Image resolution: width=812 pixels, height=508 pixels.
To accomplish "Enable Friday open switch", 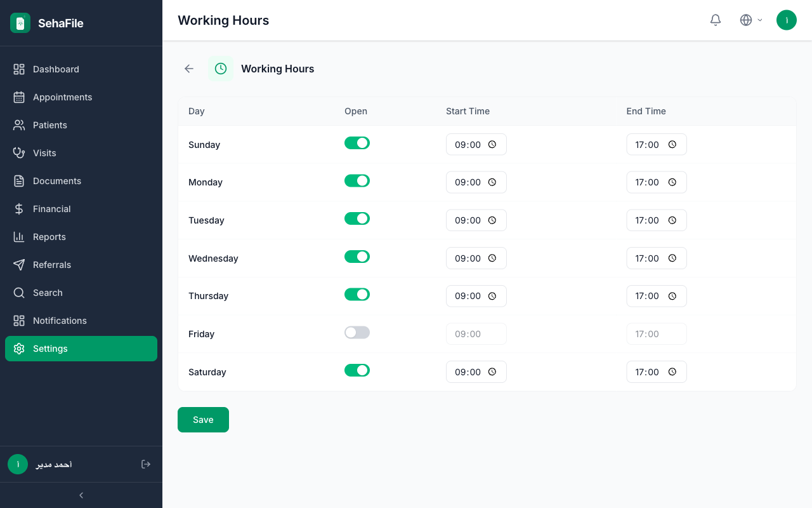I will pyautogui.click(x=357, y=332).
